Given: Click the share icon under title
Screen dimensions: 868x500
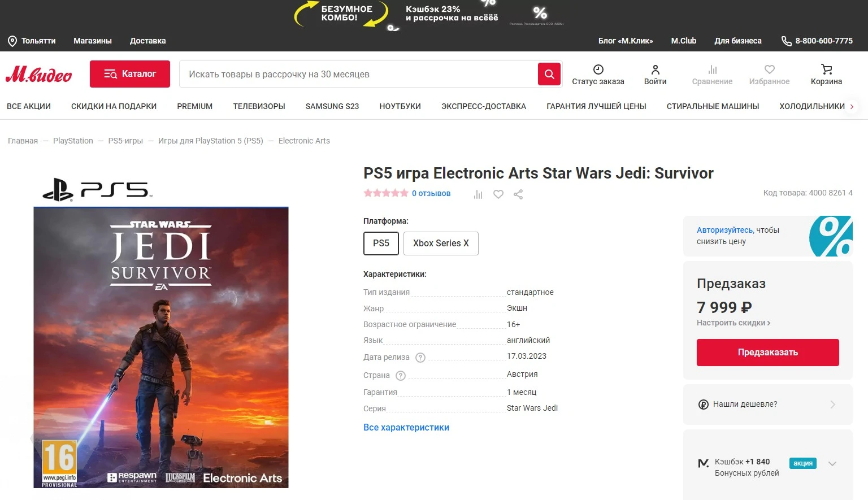Looking at the screenshot, I should click(x=518, y=194).
